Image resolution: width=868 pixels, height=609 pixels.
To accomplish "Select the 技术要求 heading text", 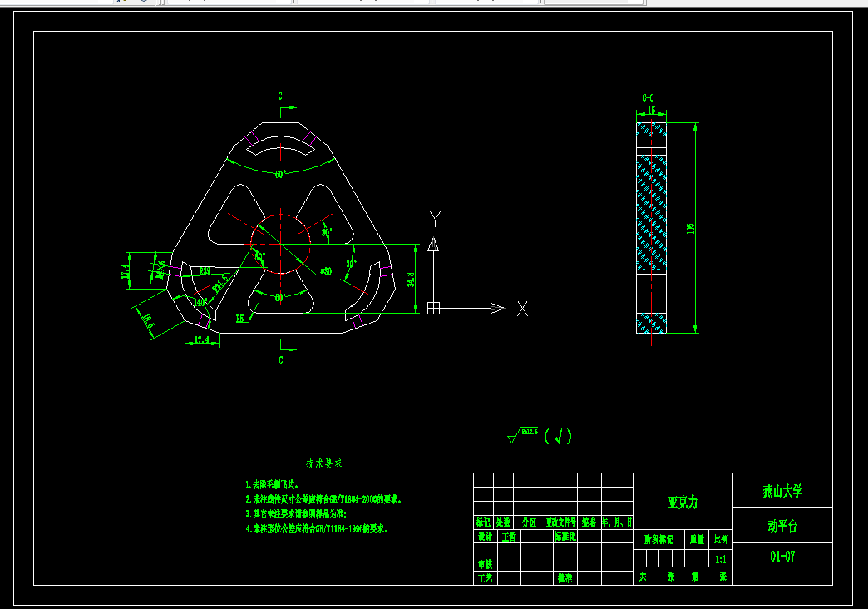I will click(324, 463).
